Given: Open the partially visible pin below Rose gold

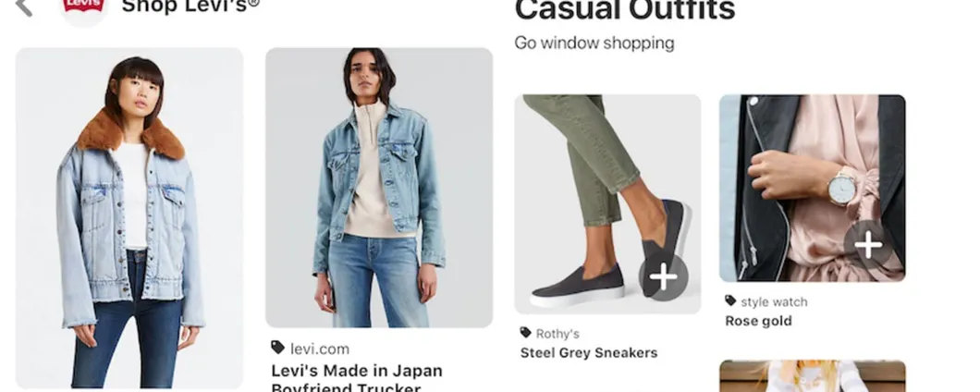Looking at the screenshot, I should [x=813, y=375].
